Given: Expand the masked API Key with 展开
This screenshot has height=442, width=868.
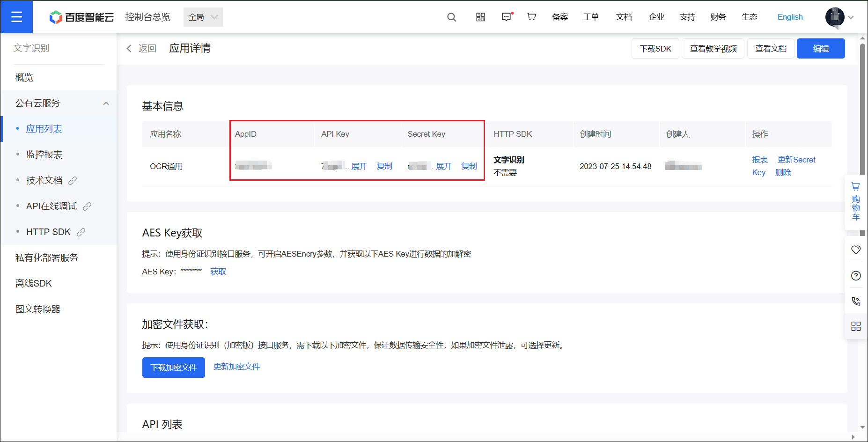Looking at the screenshot, I should 358,166.
